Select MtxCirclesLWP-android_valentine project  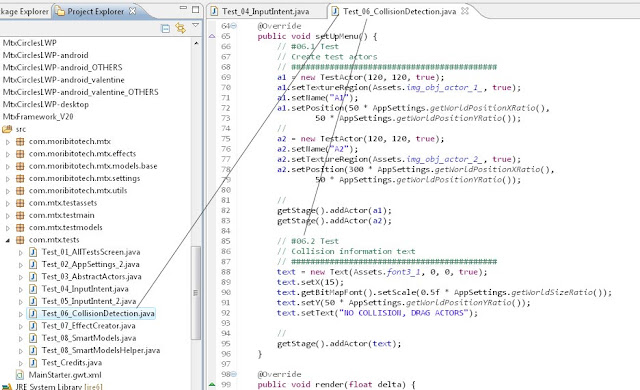click(x=63, y=80)
